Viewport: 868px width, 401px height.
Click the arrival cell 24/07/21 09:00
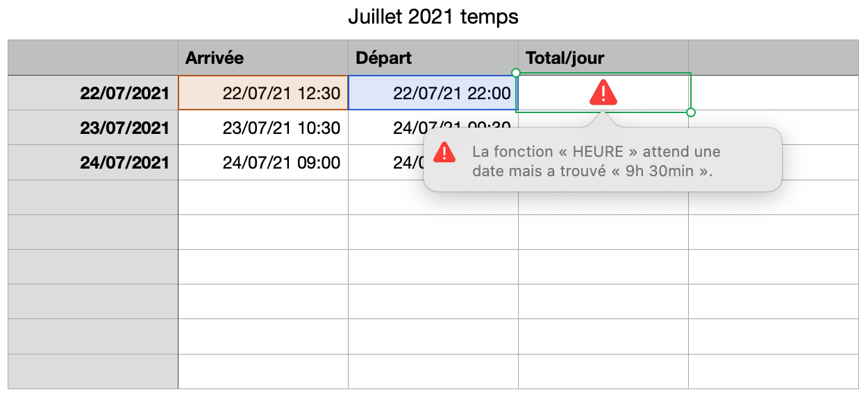[x=262, y=162]
